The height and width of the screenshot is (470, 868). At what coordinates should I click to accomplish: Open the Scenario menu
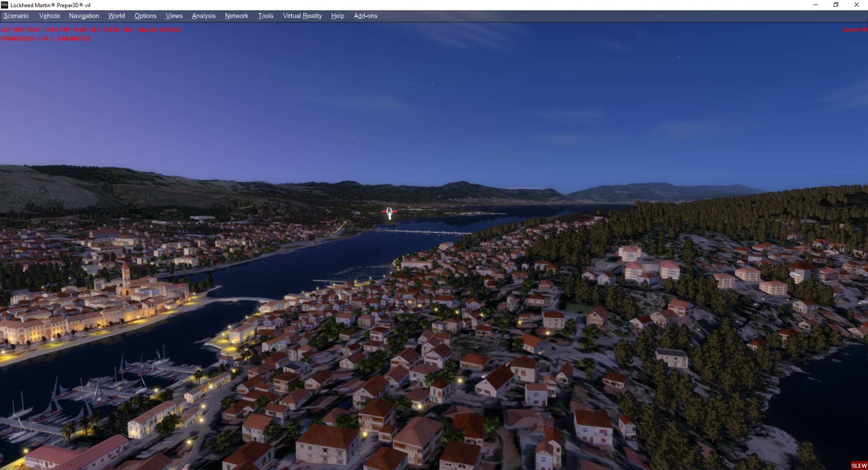click(16, 16)
